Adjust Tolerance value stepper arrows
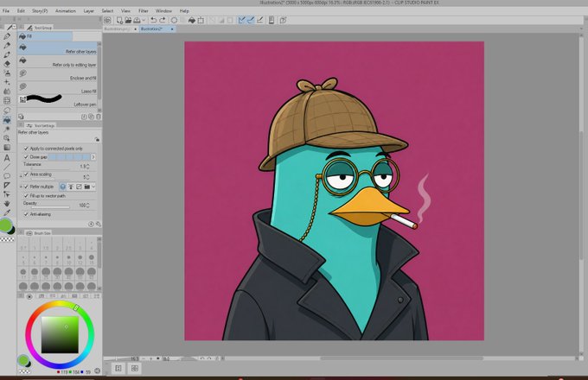This screenshot has width=588, height=380. [87, 166]
